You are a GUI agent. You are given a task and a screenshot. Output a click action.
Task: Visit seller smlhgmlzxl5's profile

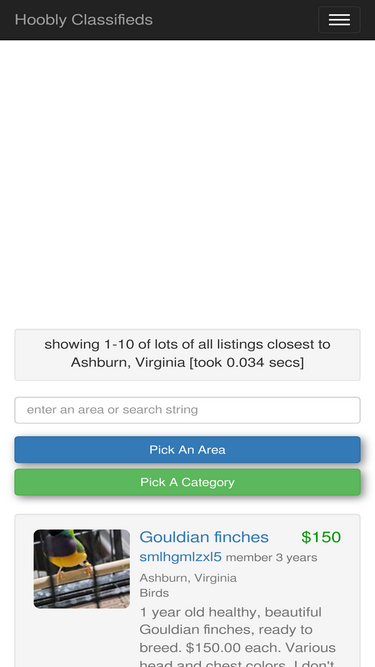(x=180, y=557)
